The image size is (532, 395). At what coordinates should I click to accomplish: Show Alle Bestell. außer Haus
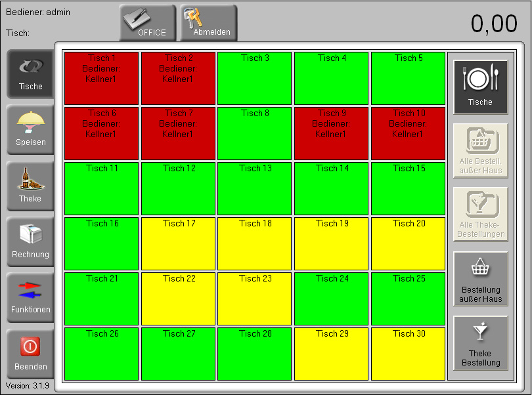[x=480, y=151]
